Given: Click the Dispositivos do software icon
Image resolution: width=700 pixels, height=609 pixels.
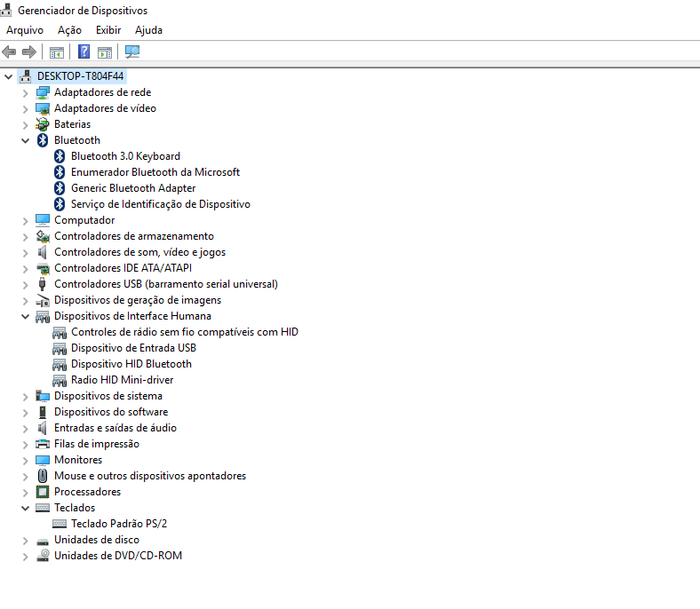Looking at the screenshot, I should tap(43, 412).
